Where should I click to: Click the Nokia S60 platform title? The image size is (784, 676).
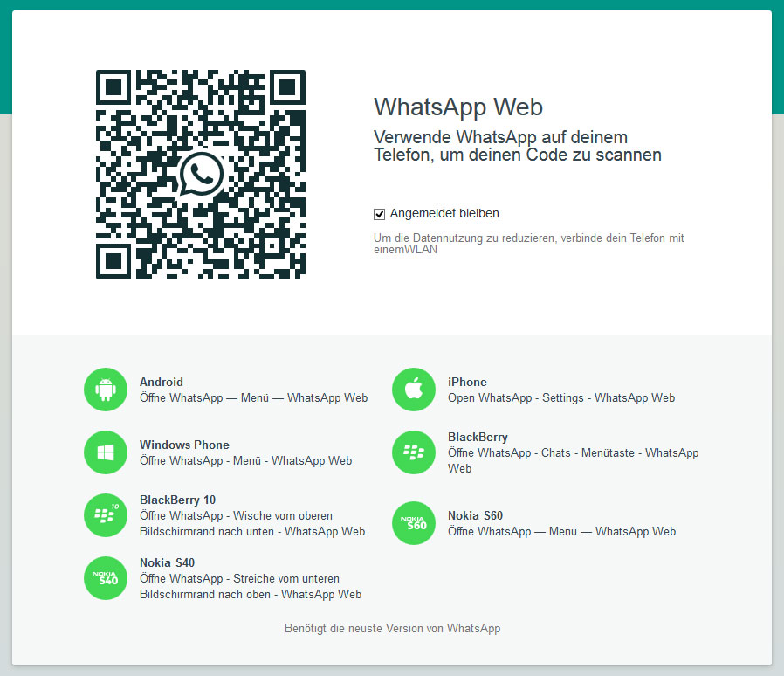pos(476,515)
